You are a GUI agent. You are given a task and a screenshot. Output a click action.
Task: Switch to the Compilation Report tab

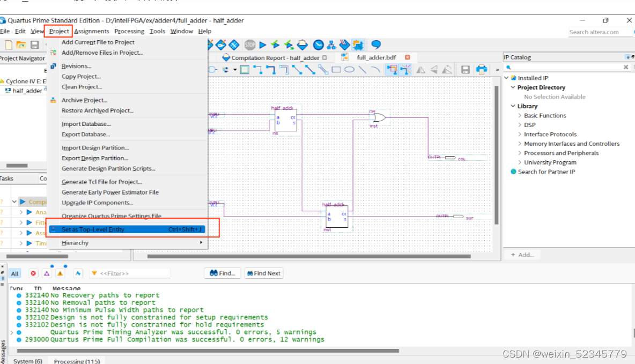click(275, 58)
